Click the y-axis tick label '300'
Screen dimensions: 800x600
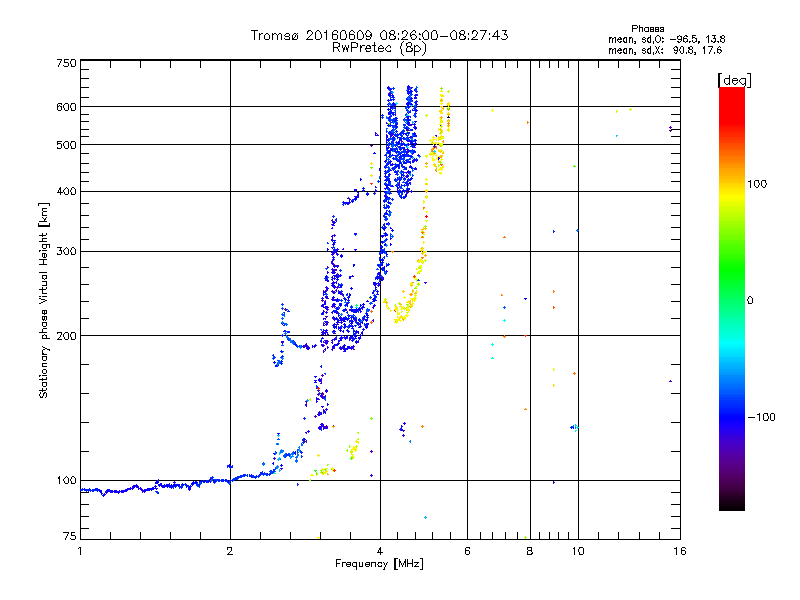[x=67, y=252]
